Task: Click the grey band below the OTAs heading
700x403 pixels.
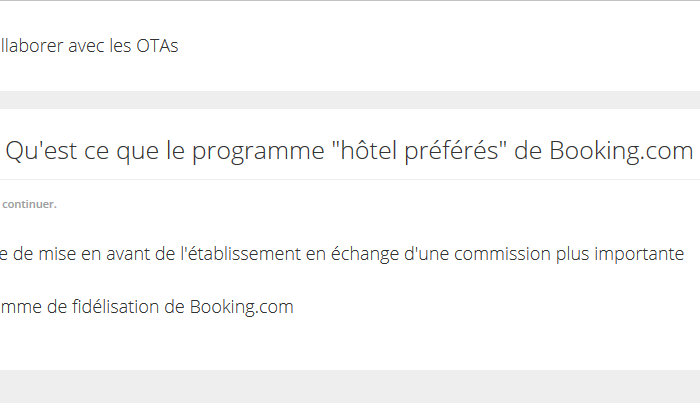Action: 350,100
